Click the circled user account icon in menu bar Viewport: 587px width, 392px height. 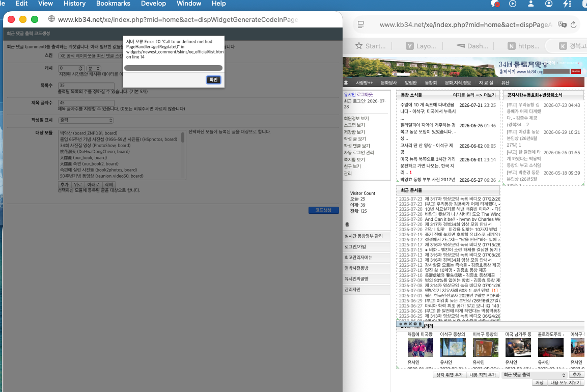[549, 4]
